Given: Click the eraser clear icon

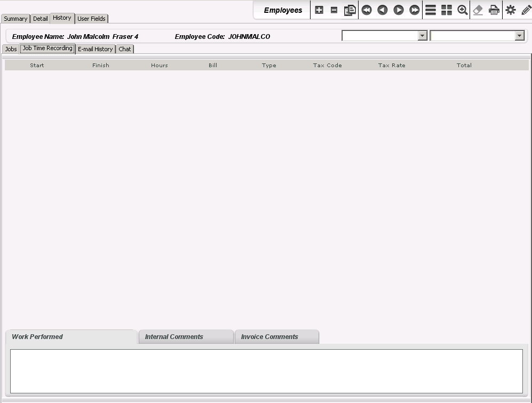Looking at the screenshot, I should 478,10.
